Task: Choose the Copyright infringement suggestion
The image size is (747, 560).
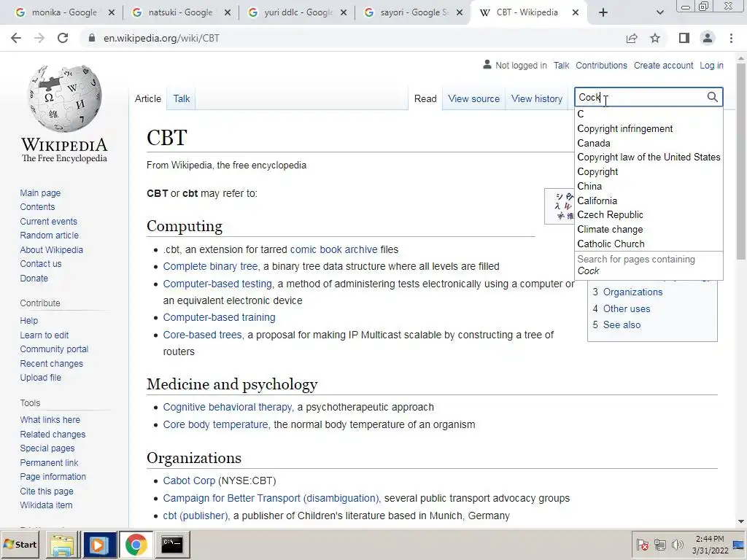Action: pos(649,128)
